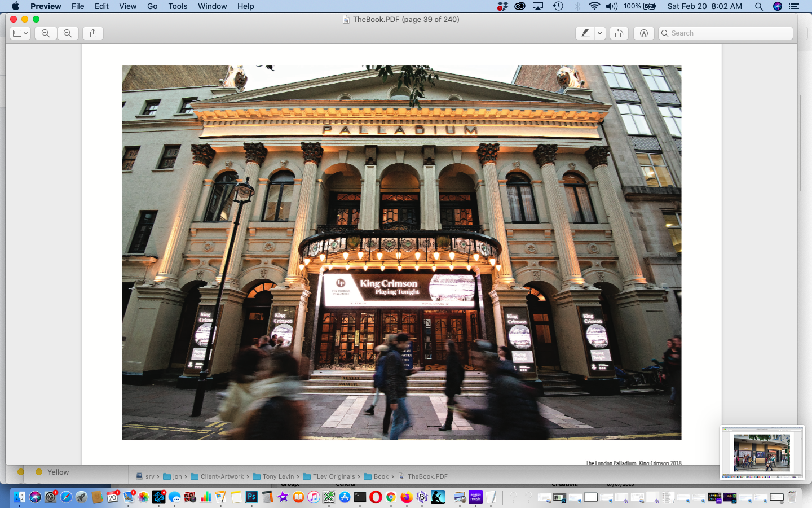Open the Trash in the Dock

[x=792, y=497]
